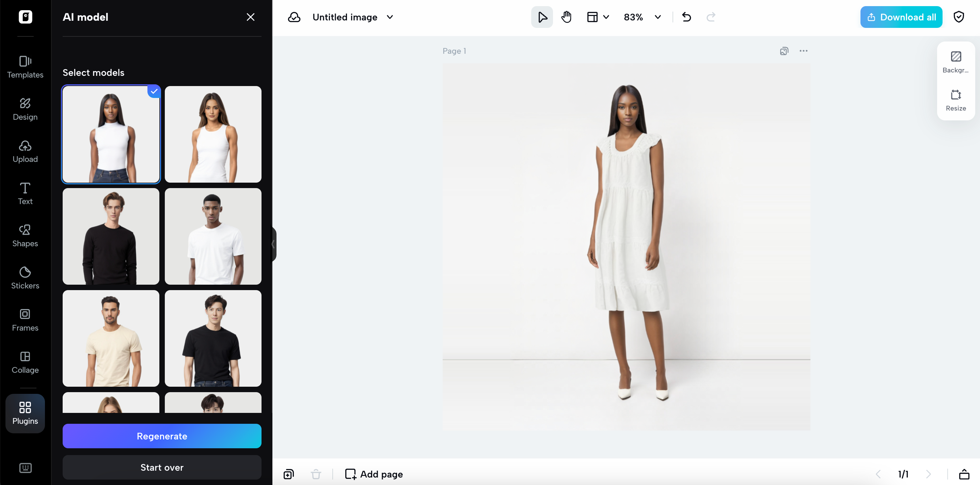Open the Untitled image title dropdown
Screen dimensions: 980x485
click(390, 17)
